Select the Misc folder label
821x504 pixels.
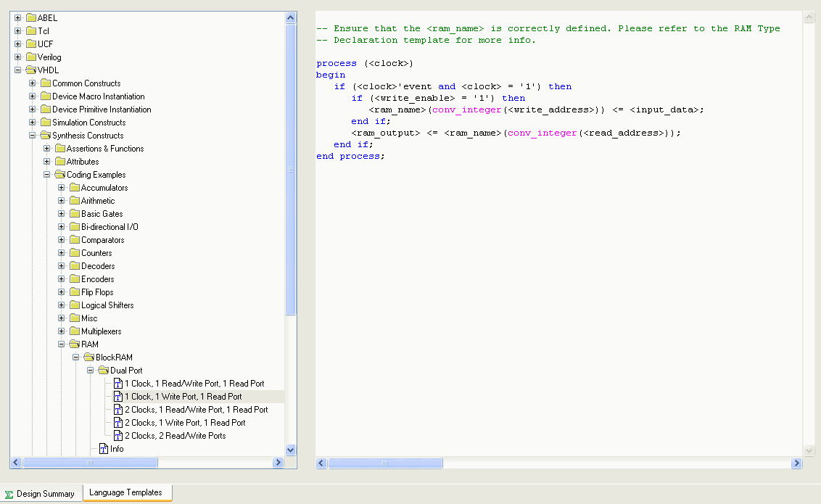(x=89, y=318)
